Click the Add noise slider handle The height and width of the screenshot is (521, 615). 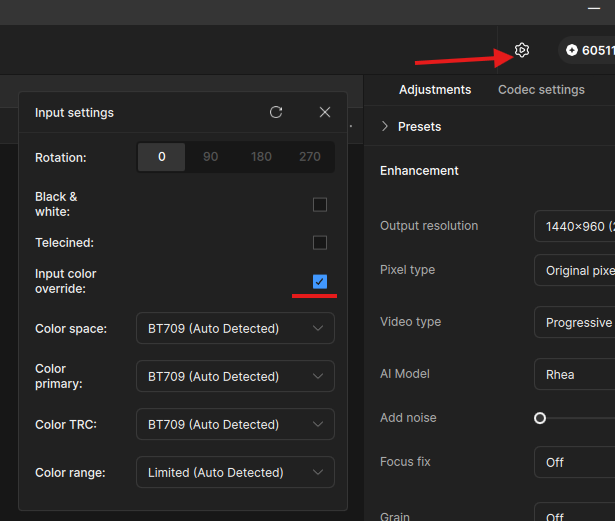click(x=540, y=418)
